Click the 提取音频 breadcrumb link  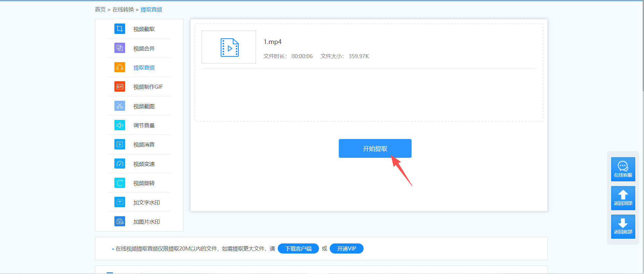(x=151, y=9)
